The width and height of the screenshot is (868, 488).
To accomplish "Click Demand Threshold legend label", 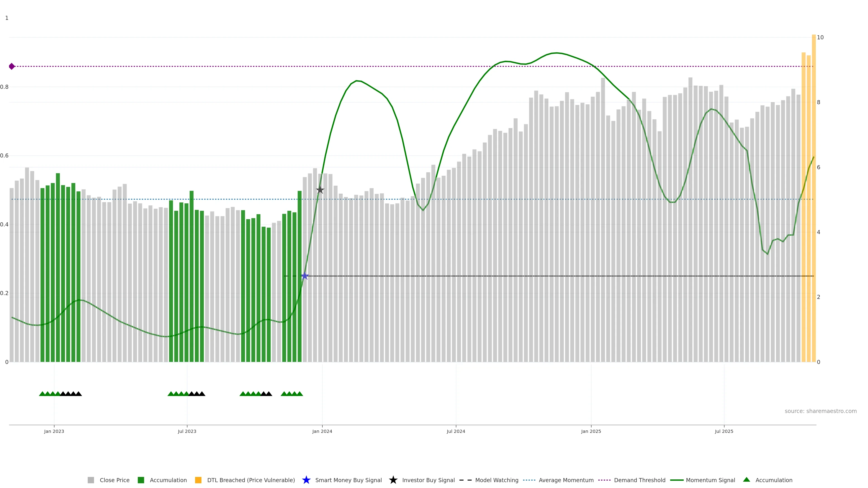I will click(x=639, y=480).
